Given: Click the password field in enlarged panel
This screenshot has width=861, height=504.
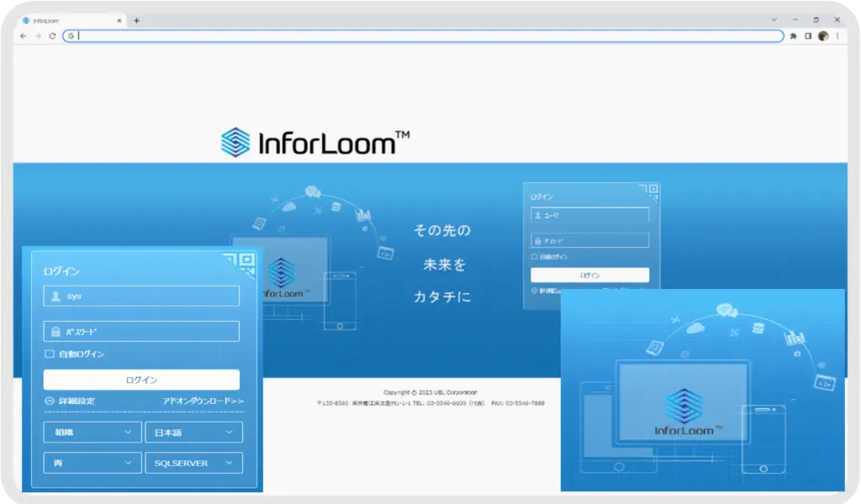Looking at the screenshot, I should pos(141,331).
